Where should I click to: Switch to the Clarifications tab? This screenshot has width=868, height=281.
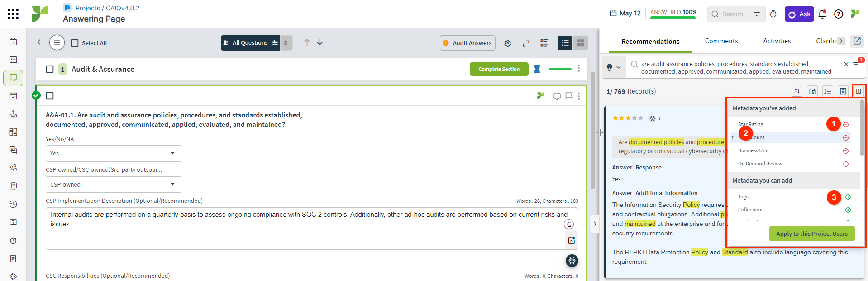click(x=826, y=41)
